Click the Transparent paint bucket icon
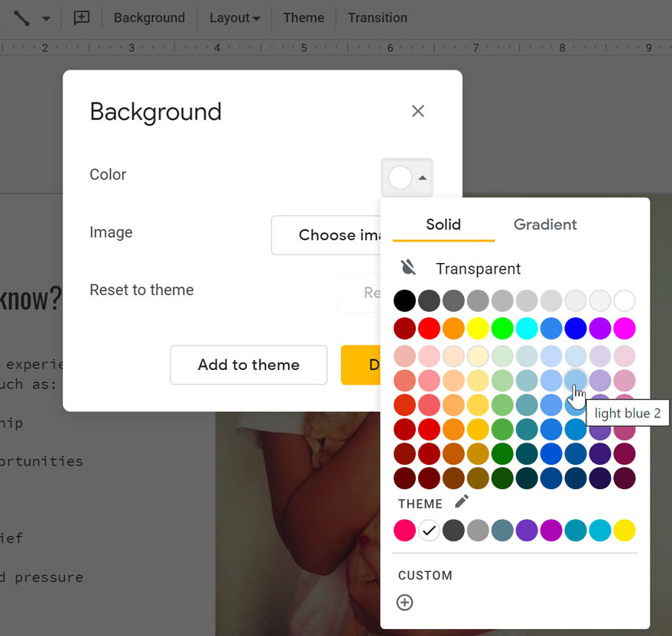The width and height of the screenshot is (672, 636). (406, 268)
